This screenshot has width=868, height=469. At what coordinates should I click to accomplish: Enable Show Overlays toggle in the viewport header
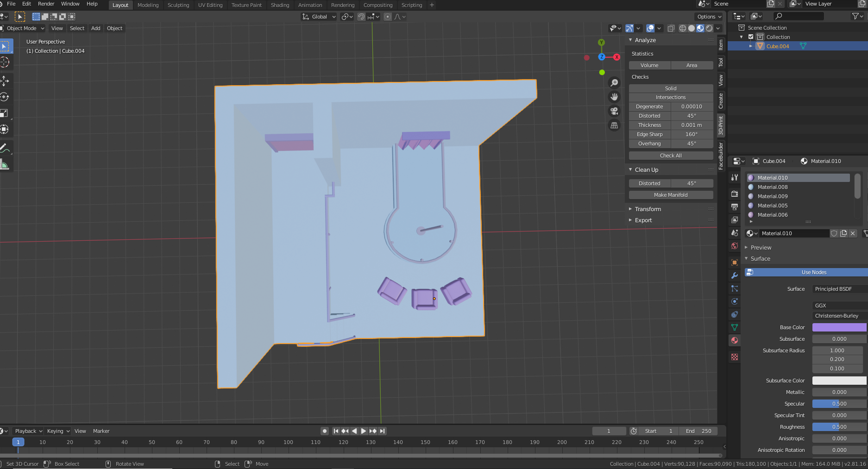pos(650,28)
